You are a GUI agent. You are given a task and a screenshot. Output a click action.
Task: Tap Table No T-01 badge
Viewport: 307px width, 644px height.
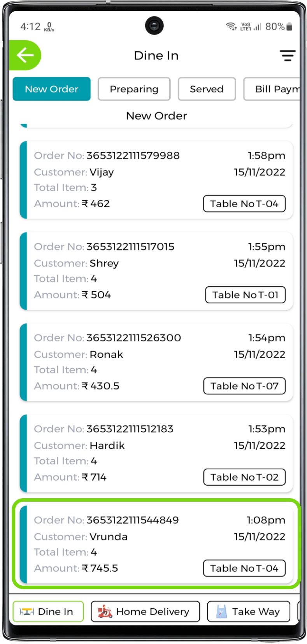tap(245, 295)
